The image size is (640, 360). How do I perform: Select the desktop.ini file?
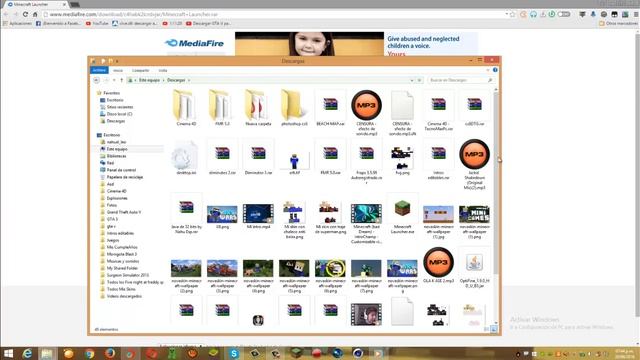coord(186,157)
